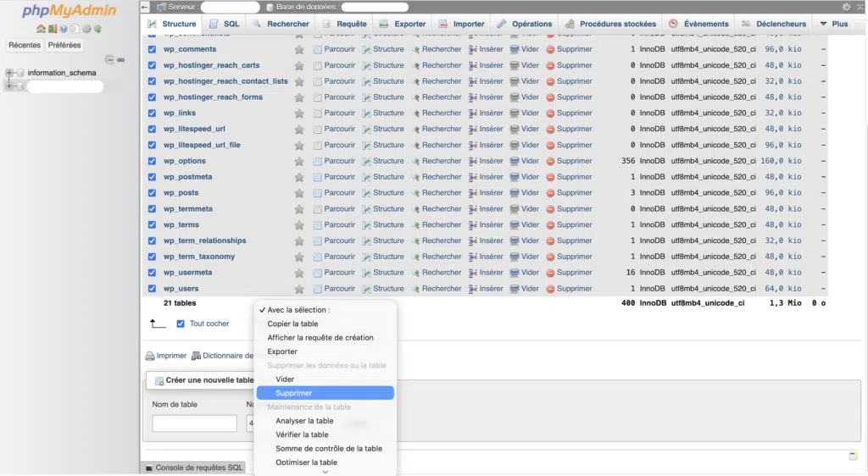Click Insérer icon in wp_terms row
This screenshot has width=868, height=476.
473,225
